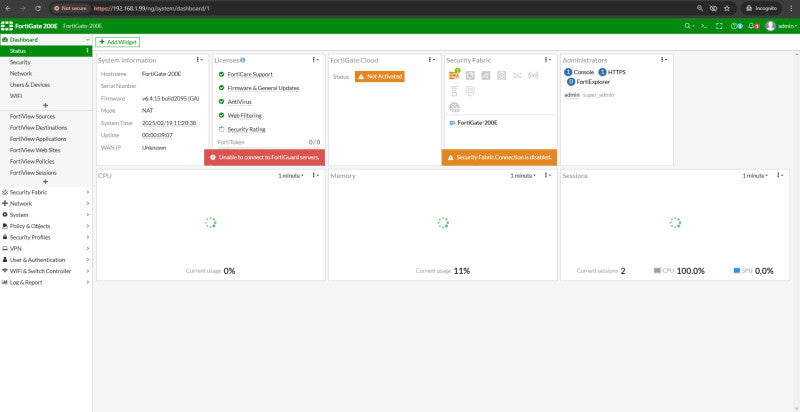Expand the User & Authentication menu
800x412 pixels.
(46, 260)
